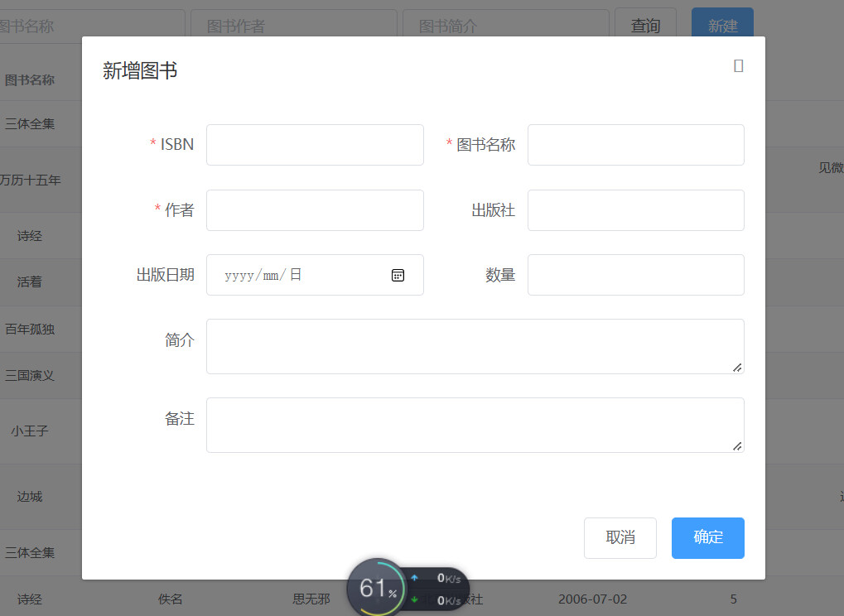This screenshot has height=616, width=844.
Task: Close the 新增图书 dialog with top-right icon
Action: (x=739, y=65)
